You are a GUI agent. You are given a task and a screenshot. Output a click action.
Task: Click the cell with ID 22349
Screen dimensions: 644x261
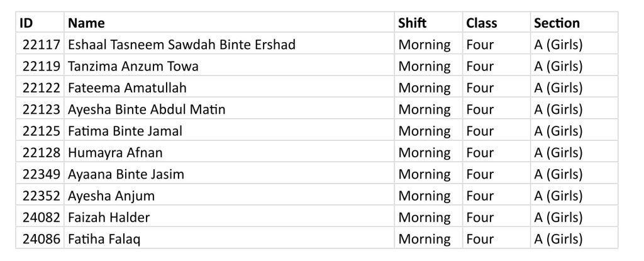(x=40, y=174)
